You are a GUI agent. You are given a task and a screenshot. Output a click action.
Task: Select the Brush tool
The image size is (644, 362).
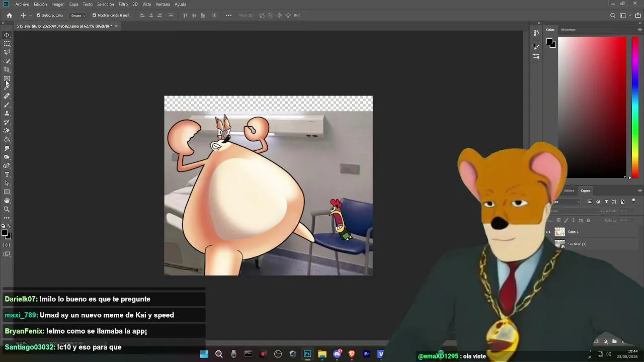point(7,105)
